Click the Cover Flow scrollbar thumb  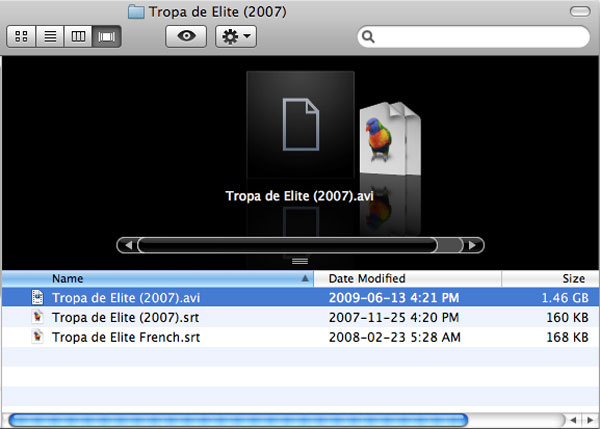pos(287,245)
